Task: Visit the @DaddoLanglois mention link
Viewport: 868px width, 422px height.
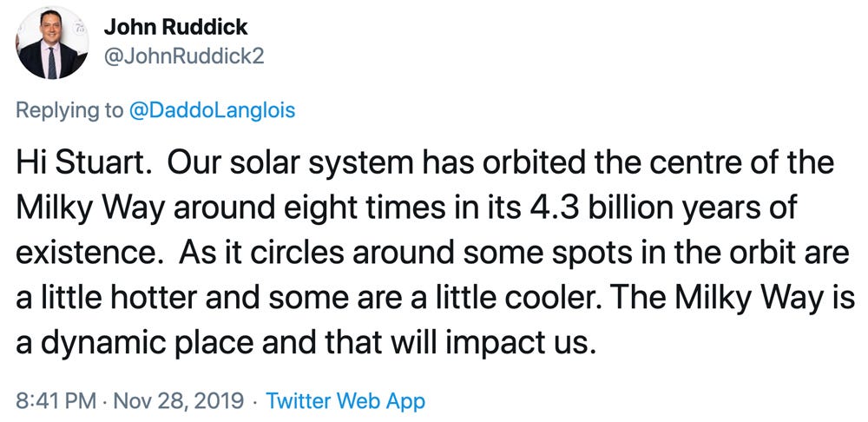Action: point(212,111)
